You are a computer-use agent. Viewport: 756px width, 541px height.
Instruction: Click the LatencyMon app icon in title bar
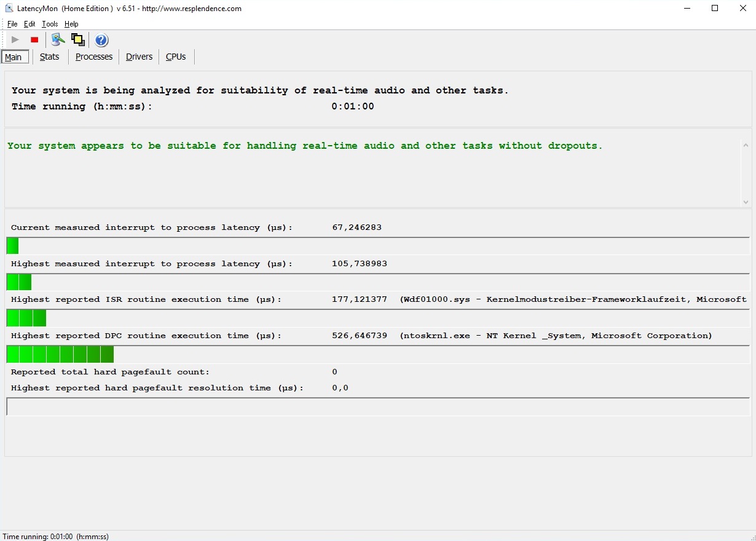[x=9, y=9]
